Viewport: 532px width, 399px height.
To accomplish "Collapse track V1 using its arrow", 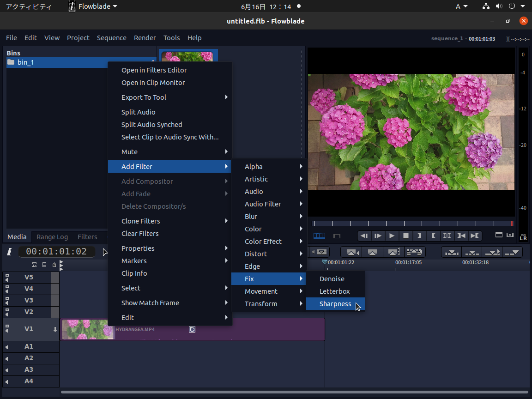I will coord(55,329).
